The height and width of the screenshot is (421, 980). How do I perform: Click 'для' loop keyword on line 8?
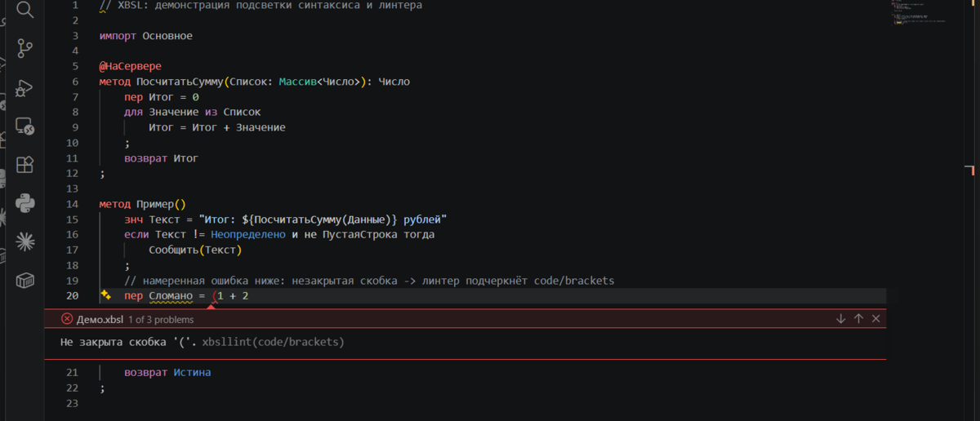tap(134, 112)
